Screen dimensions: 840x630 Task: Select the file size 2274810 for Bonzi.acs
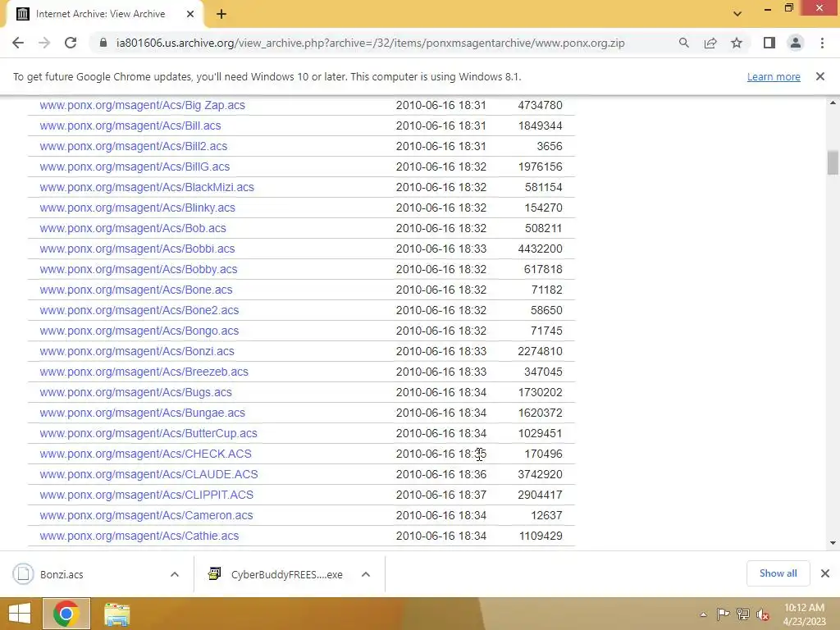[x=540, y=351]
